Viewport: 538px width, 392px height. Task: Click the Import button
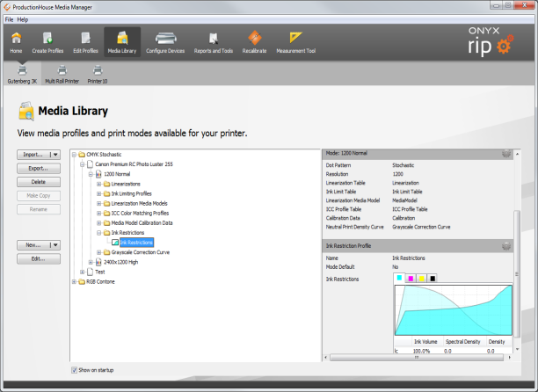click(x=33, y=155)
